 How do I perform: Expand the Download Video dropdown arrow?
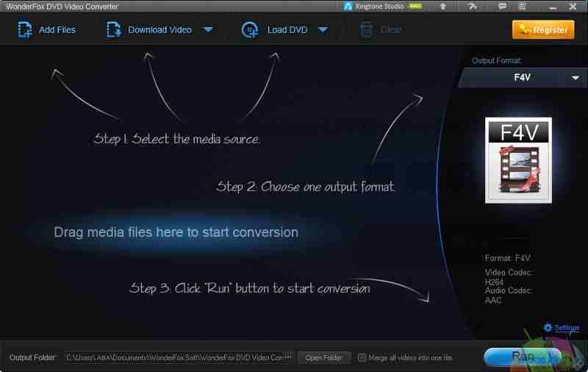tap(209, 29)
